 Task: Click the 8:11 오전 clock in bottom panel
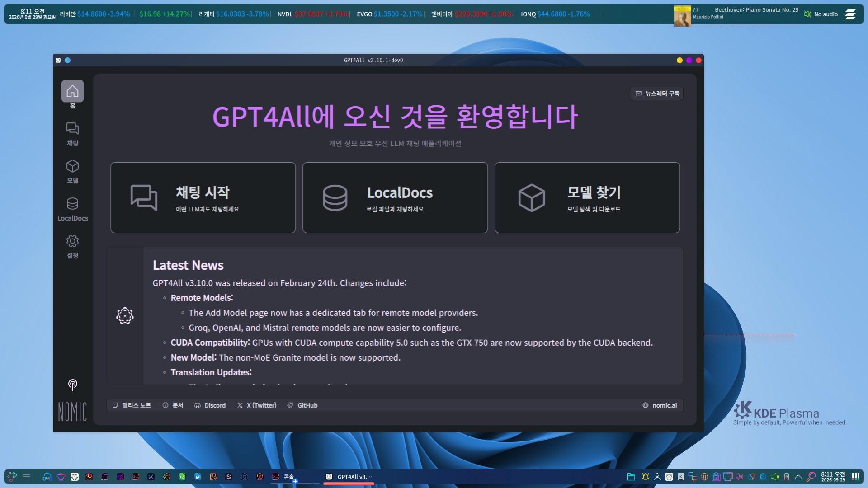click(833, 477)
